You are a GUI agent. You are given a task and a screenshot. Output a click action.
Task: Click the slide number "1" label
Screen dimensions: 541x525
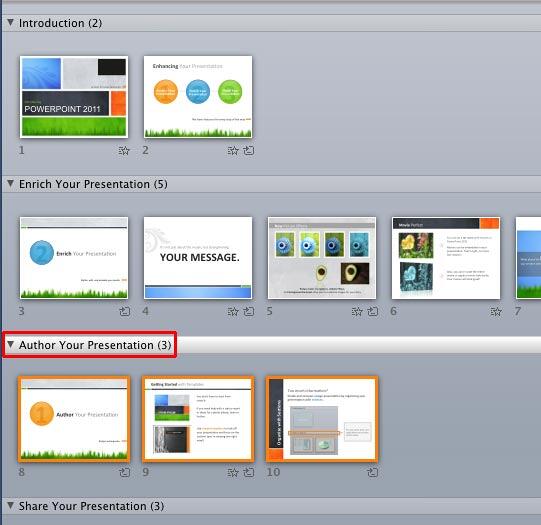[x=21, y=150]
